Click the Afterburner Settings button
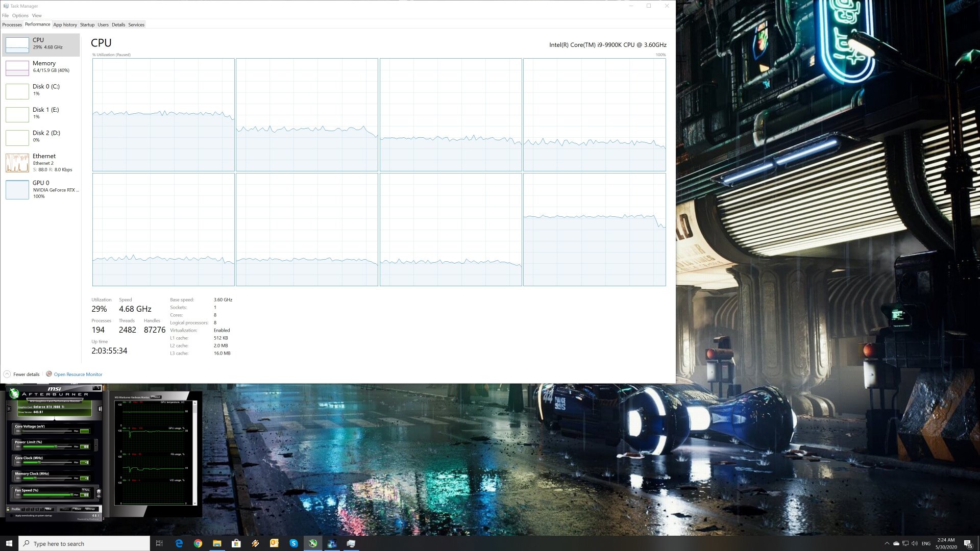This screenshot has height=551, width=980. tap(90, 509)
